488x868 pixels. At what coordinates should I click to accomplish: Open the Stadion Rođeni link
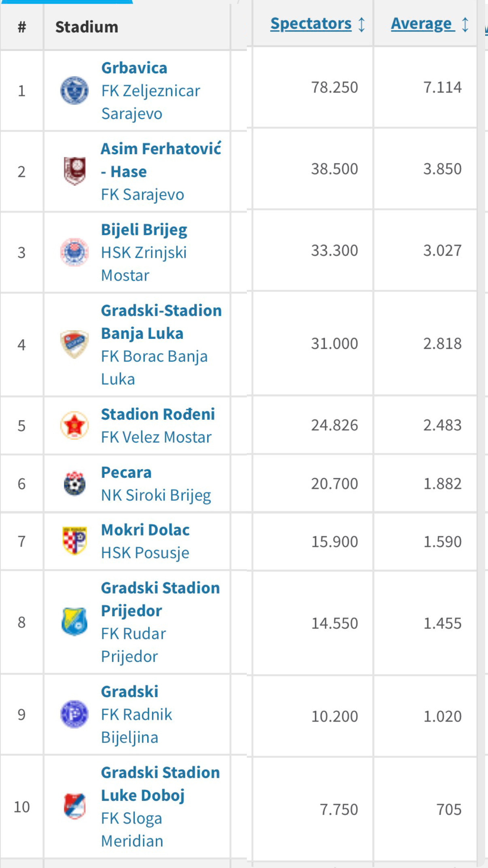(158, 414)
